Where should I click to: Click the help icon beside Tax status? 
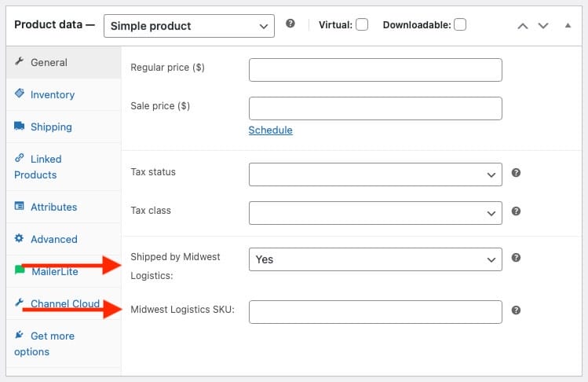coord(516,173)
